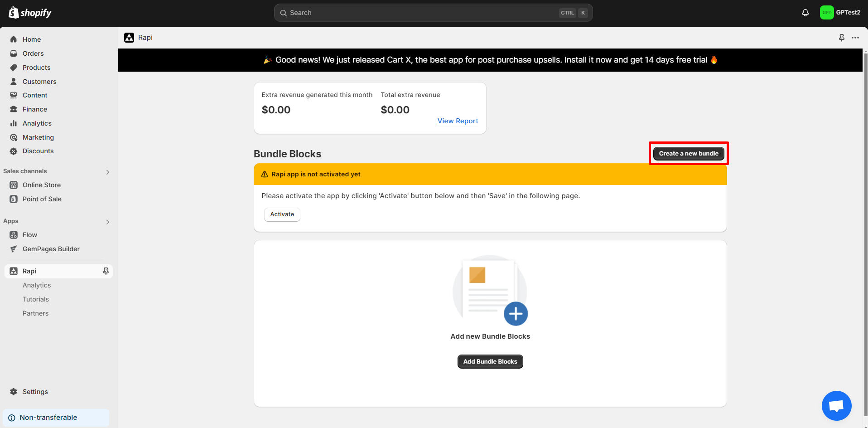
Task: Expand the Sales channels section
Action: tap(107, 172)
